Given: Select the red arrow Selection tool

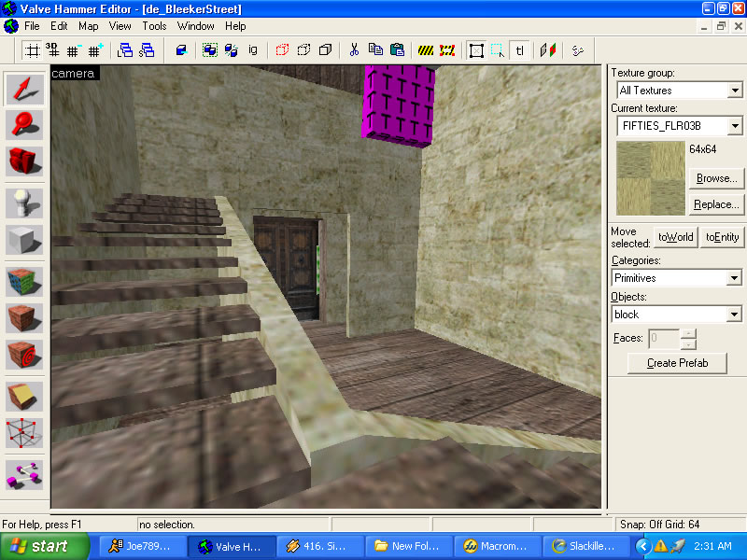Looking at the screenshot, I should pos(24,89).
